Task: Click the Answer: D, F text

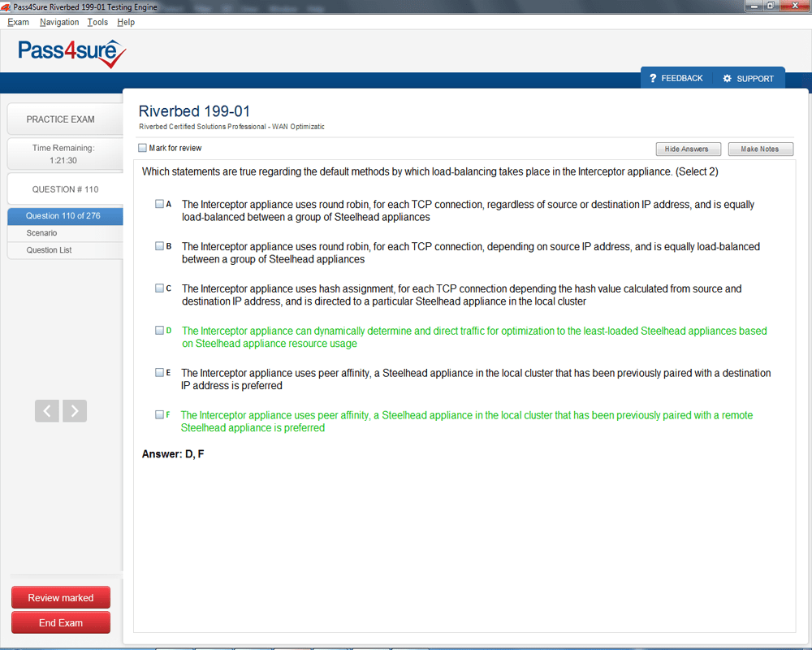Action: click(173, 454)
